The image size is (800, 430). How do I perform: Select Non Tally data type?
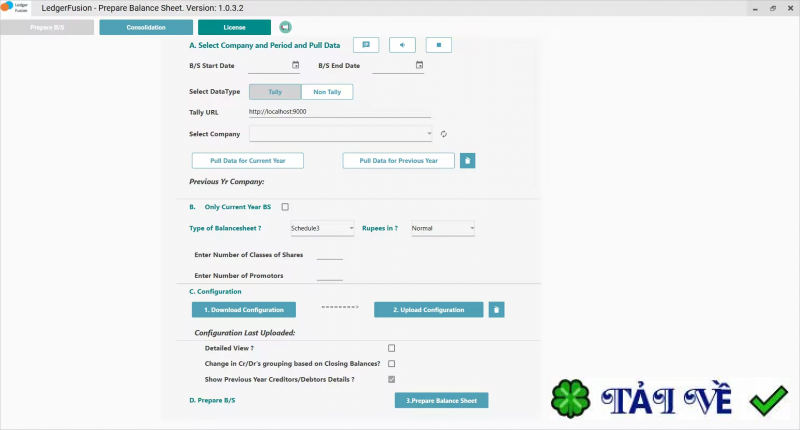point(327,92)
